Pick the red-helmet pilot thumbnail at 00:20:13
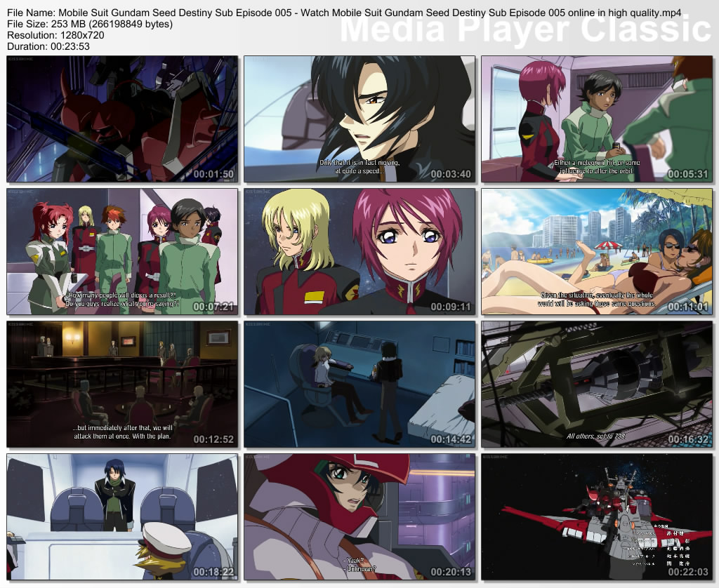This screenshot has width=719, height=588. pos(359,517)
